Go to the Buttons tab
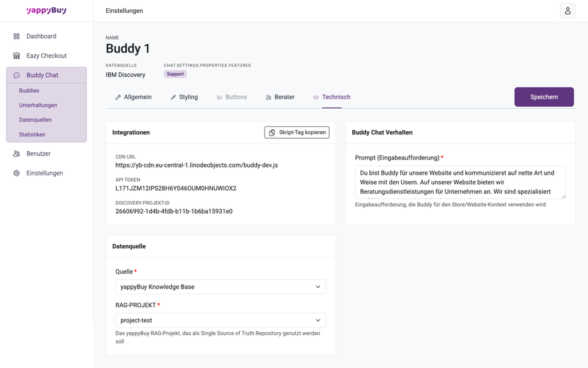Image resolution: width=588 pixels, height=368 pixels. click(x=231, y=97)
